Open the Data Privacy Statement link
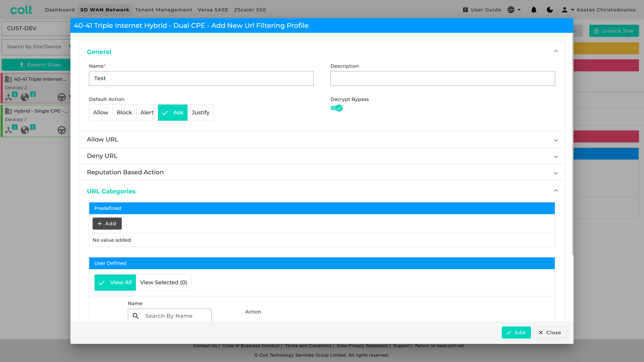This screenshot has height=362, width=644. coord(362,346)
